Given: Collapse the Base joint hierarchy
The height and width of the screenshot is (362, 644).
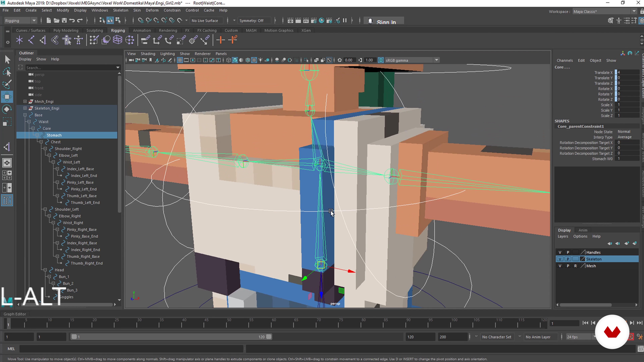Looking at the screenshot, I should (x=25, y=115).
